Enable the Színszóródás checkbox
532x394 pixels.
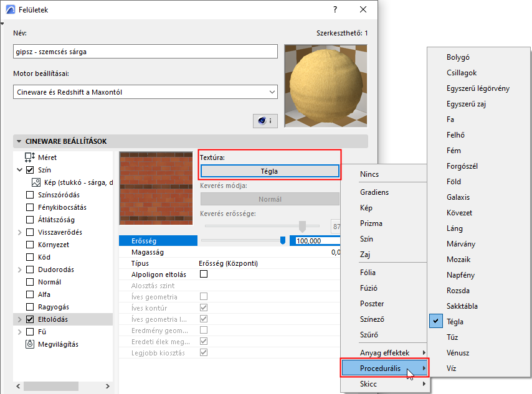(30, 195)
